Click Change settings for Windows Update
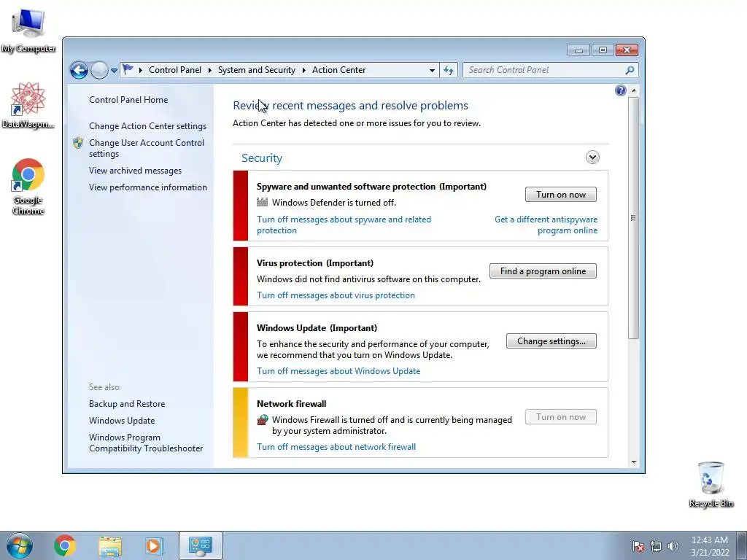 coord(551,341)
